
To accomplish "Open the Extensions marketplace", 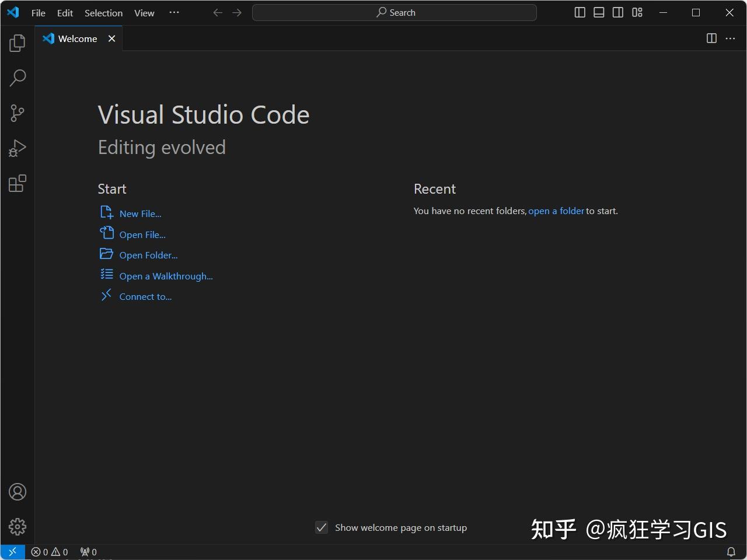I will tap(17, 183).
